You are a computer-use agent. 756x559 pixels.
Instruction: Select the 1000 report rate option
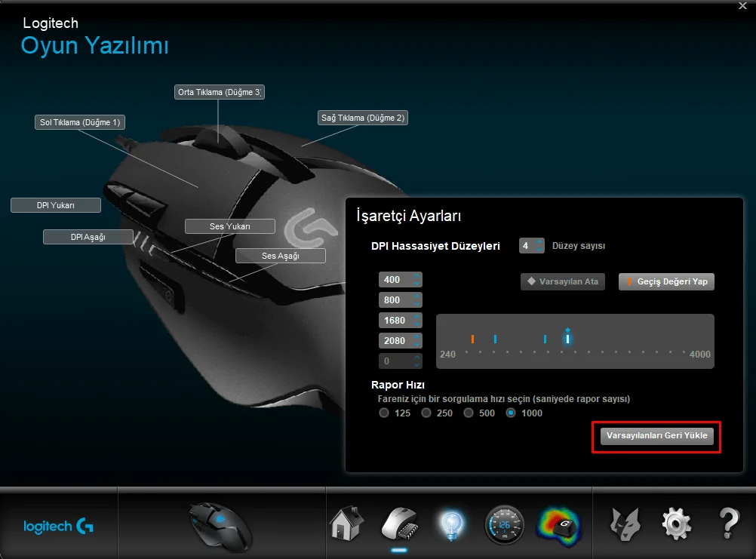[x=511, y=413]
